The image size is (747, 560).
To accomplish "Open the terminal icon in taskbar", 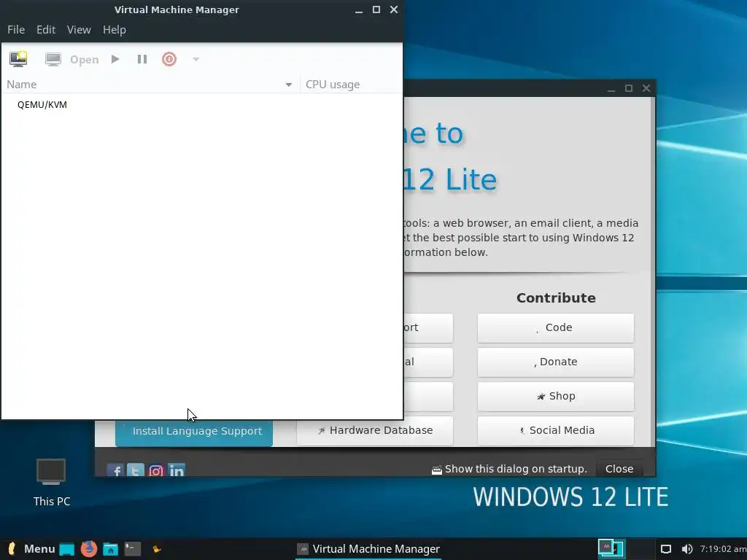I will pyautogui.click(x=133, y=549).
